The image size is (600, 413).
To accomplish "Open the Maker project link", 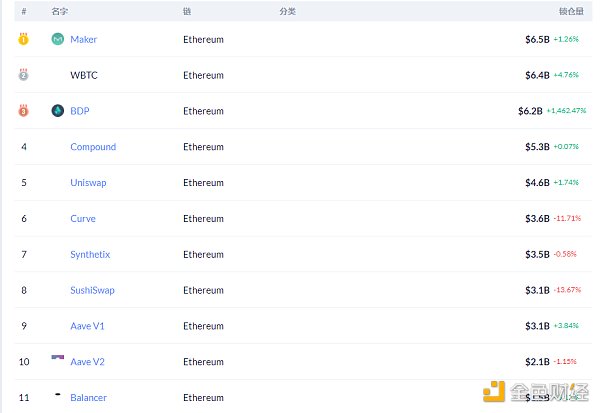I will [x=84, y=39].
